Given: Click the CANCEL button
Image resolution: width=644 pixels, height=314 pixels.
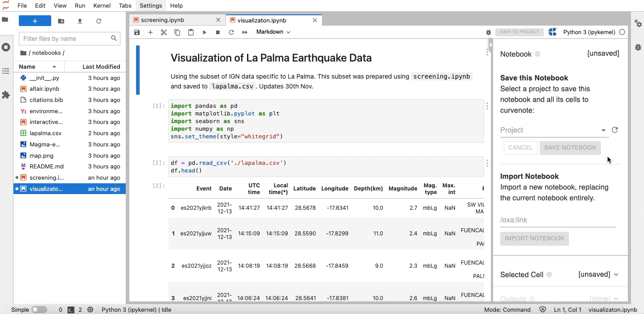Looking at the screenshot, I should coord(520,147).
